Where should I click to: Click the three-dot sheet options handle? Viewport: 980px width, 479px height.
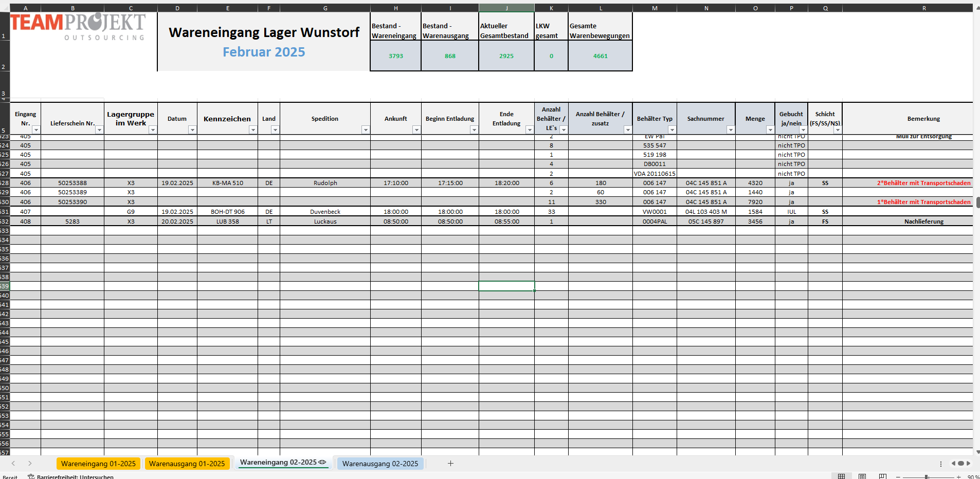(941, 464)
